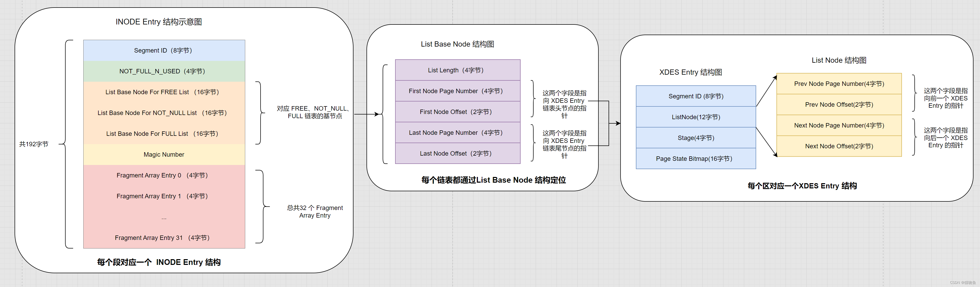Screen dimensions: 980x287
Task: Select the 'Stage(4字节)' block
Action: pos(696,138)
